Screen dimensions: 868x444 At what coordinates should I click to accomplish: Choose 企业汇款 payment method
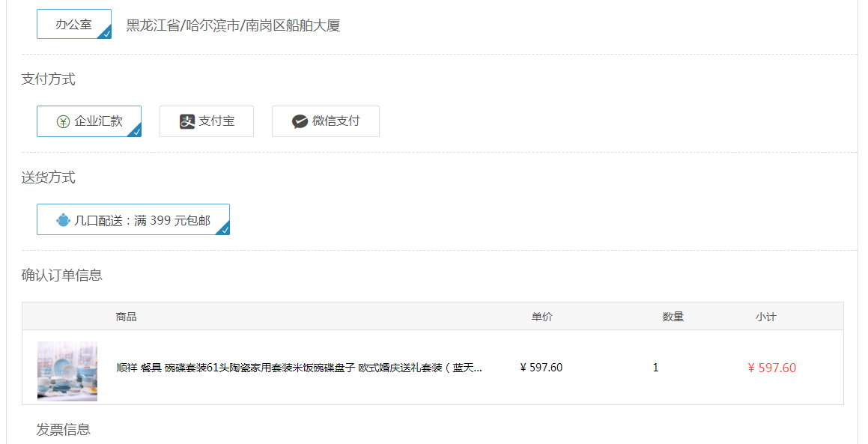point(89,121)
